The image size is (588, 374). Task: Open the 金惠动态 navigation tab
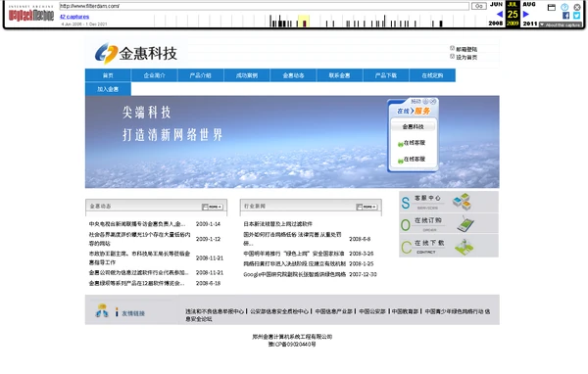click(x=293, y=75)
